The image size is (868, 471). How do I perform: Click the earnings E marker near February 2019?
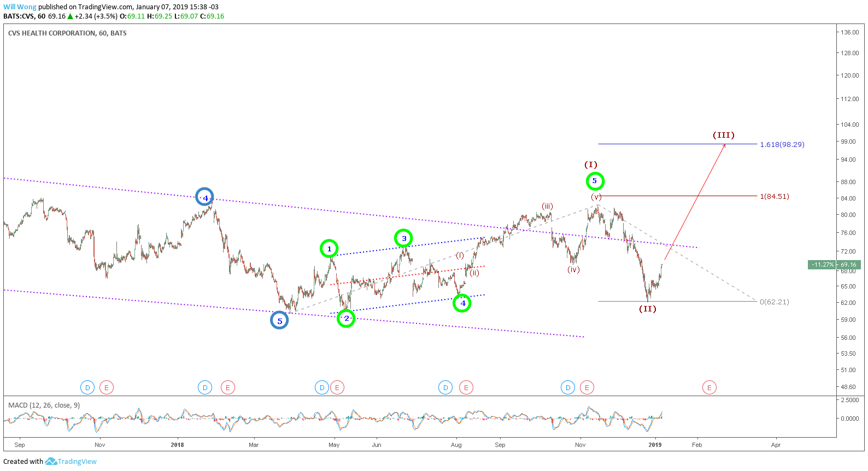[x=709, y=387]
